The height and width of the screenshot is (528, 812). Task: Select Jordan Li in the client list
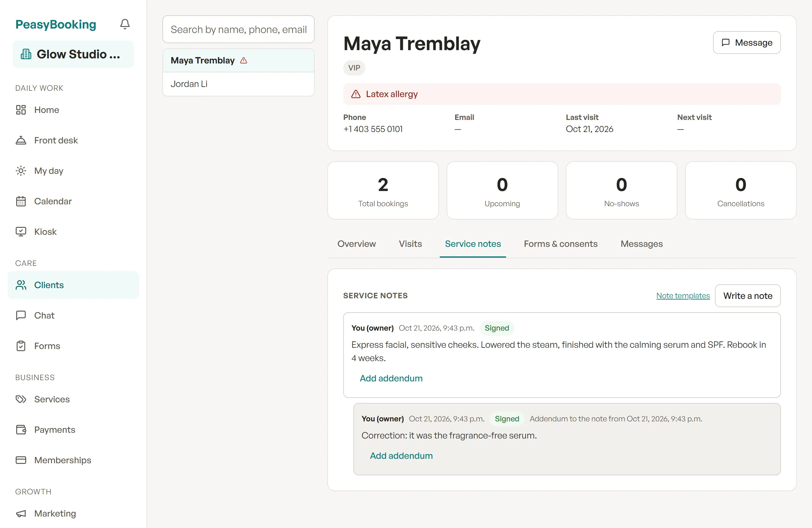[239, 84]
